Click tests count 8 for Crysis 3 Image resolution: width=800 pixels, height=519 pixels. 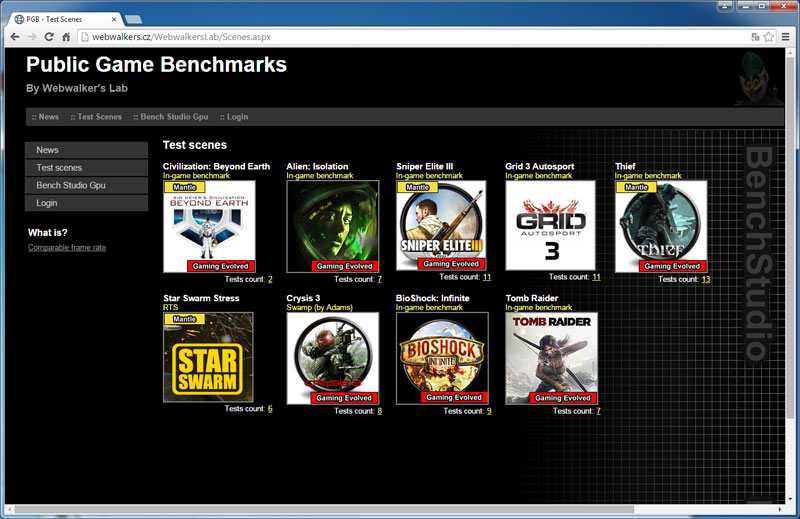(380, 411)
